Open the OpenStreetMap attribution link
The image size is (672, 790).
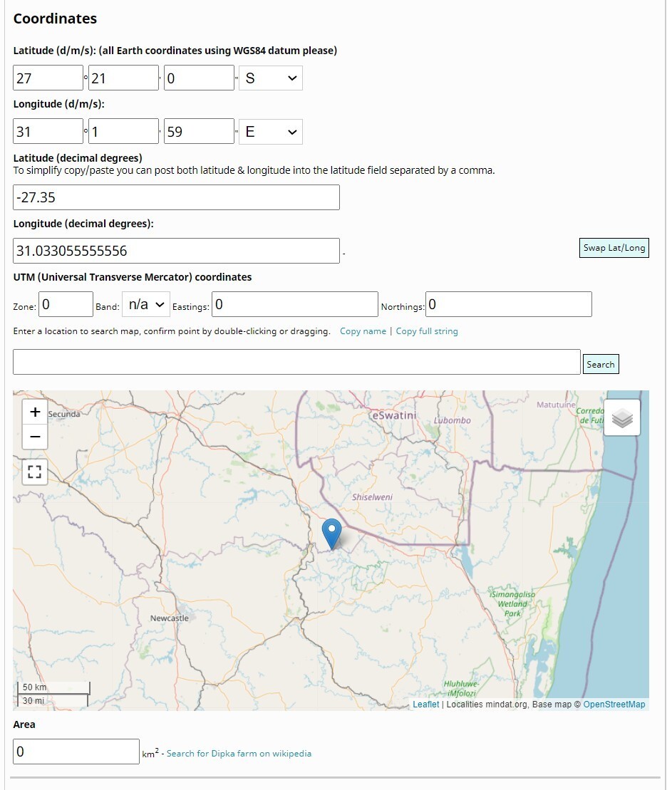(x=614, y=705)
